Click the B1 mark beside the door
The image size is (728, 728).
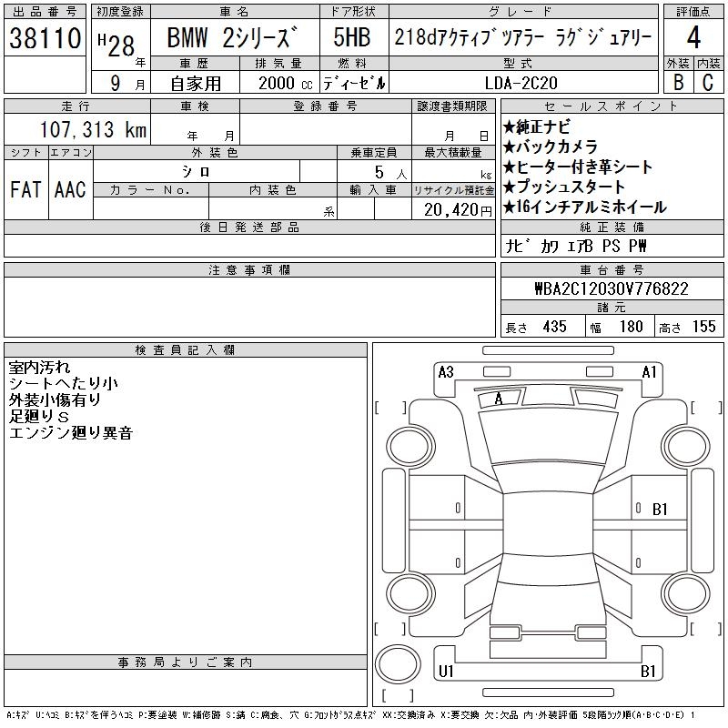[x=660, y=510]
